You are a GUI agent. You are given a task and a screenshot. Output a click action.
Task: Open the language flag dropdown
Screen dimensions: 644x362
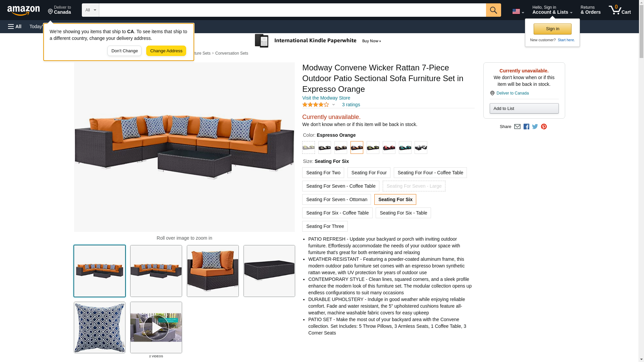pos(518,11)
